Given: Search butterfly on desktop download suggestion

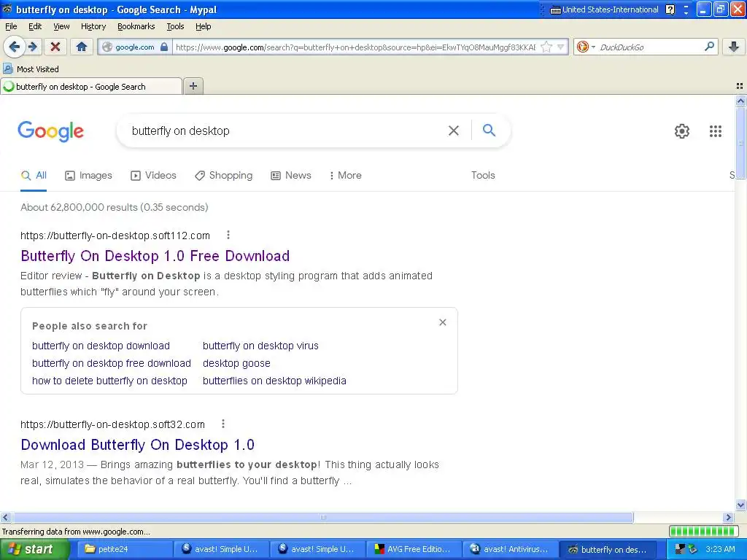Looking at the screenshot, I should (101, 346).
